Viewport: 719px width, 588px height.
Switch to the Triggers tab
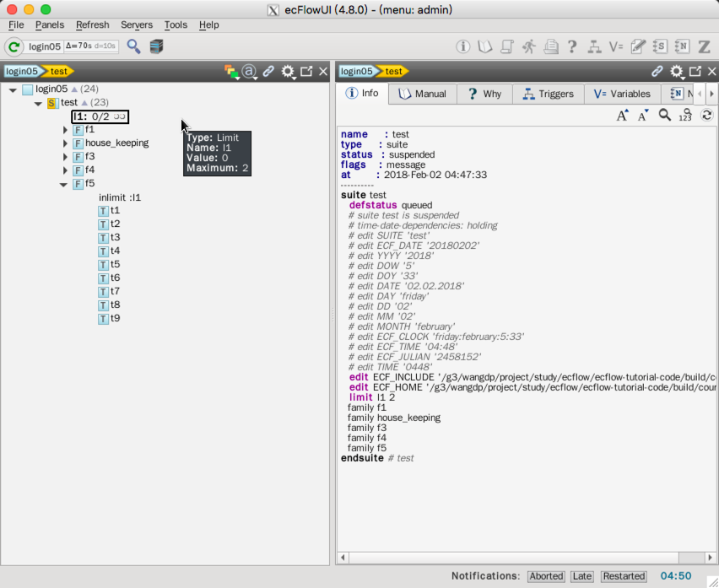[x=548, y=94]
